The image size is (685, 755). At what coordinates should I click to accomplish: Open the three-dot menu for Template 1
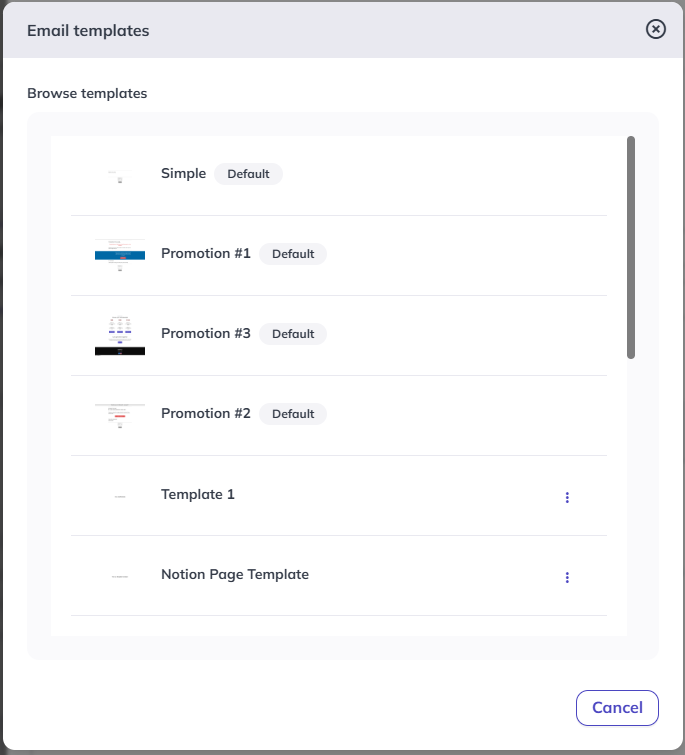(567, 497)
